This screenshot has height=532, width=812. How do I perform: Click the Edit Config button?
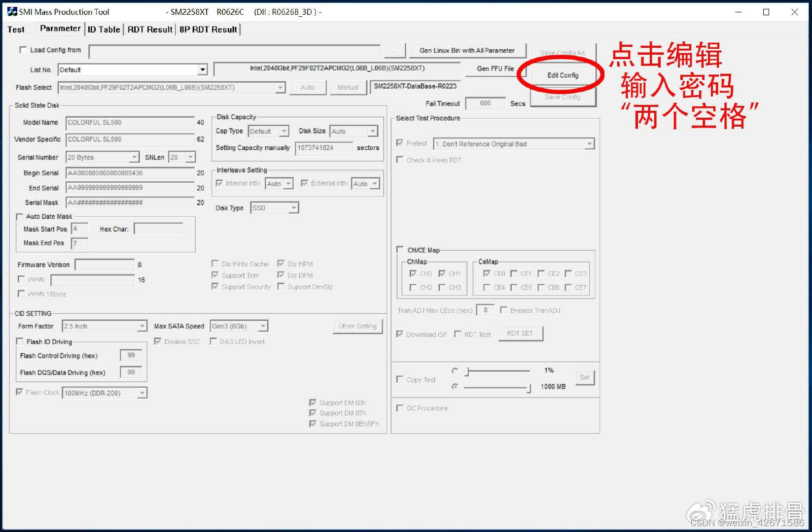click(563, 75)
